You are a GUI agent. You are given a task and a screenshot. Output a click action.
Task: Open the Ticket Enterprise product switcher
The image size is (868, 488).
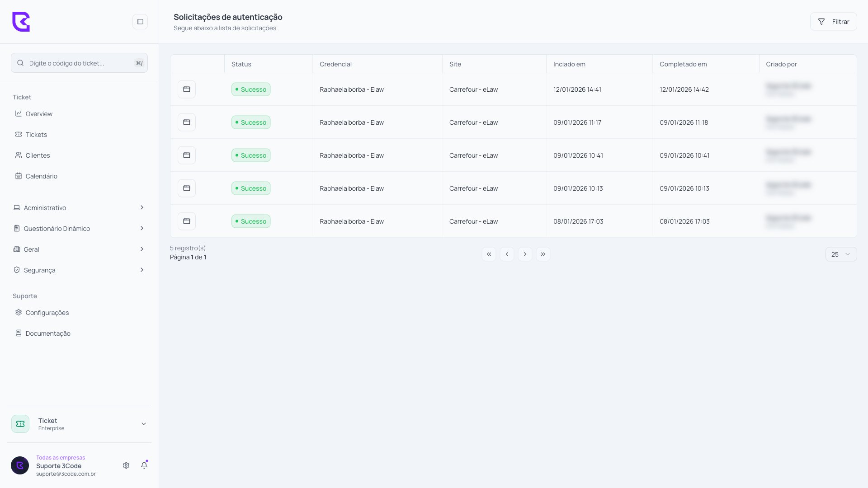(79, 424)
